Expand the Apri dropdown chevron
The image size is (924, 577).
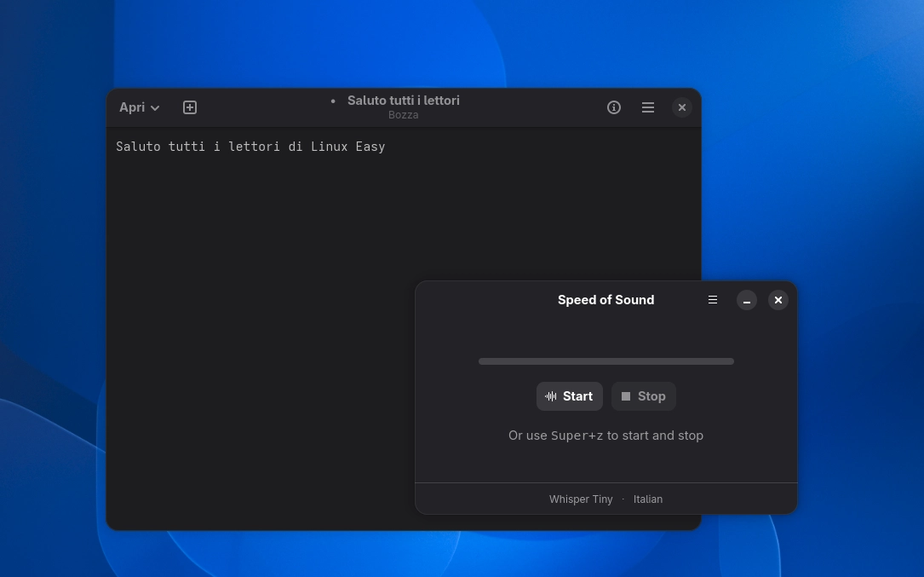coord(155,108)
